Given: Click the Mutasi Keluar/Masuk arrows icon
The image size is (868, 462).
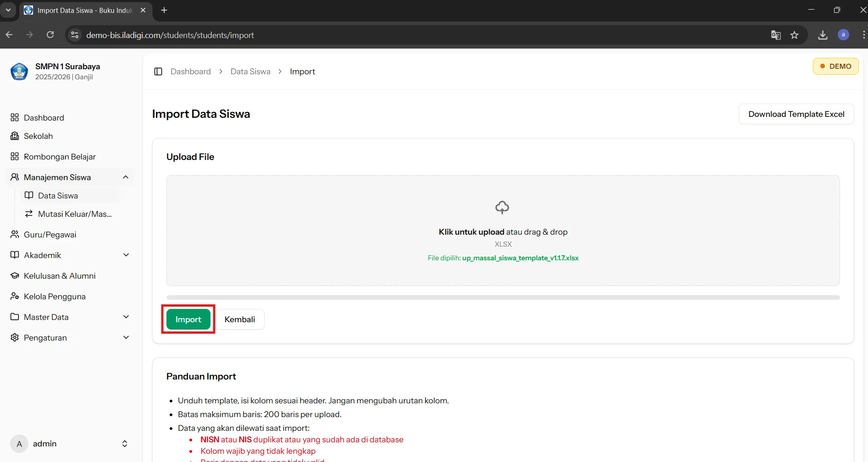Looking at the screenshot, I should coord(29,214).
